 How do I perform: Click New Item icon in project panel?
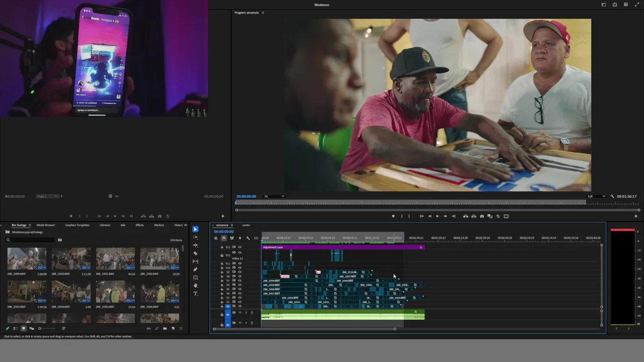[x=173, y=328]
